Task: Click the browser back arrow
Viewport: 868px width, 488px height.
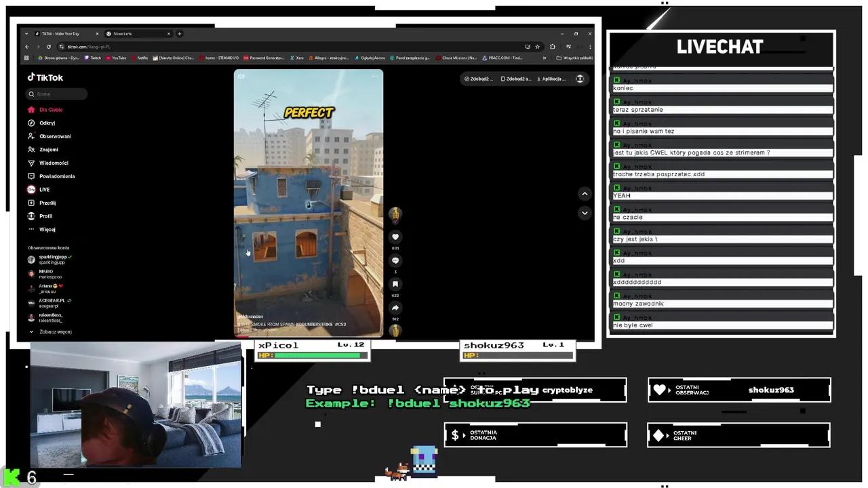Action: point(27,47)
